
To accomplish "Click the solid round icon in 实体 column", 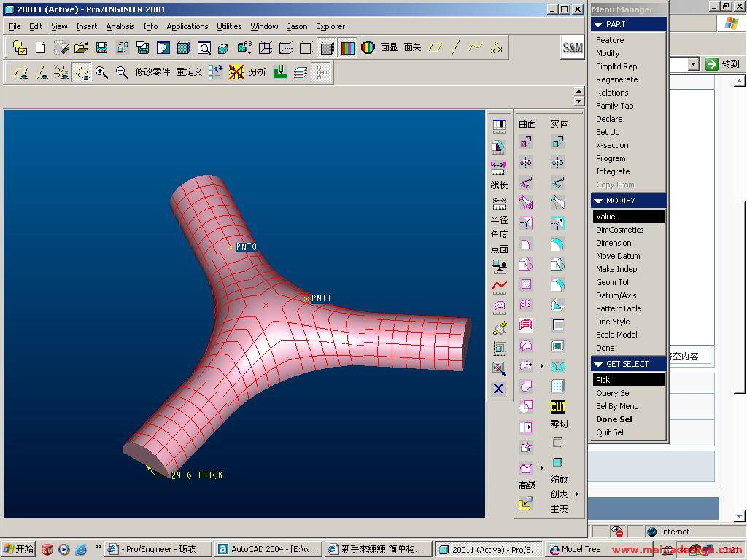I will click(x=558, y=244).
